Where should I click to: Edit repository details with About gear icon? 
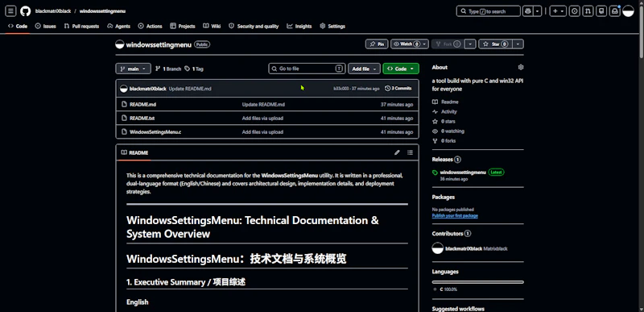(x=521, y=67)
